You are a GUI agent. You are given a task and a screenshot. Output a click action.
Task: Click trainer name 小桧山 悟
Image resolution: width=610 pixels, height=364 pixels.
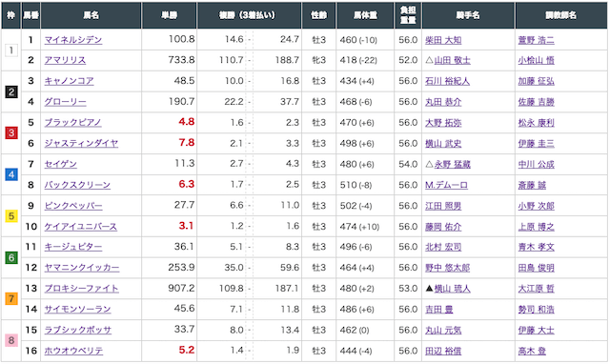[x=536, y=61]
